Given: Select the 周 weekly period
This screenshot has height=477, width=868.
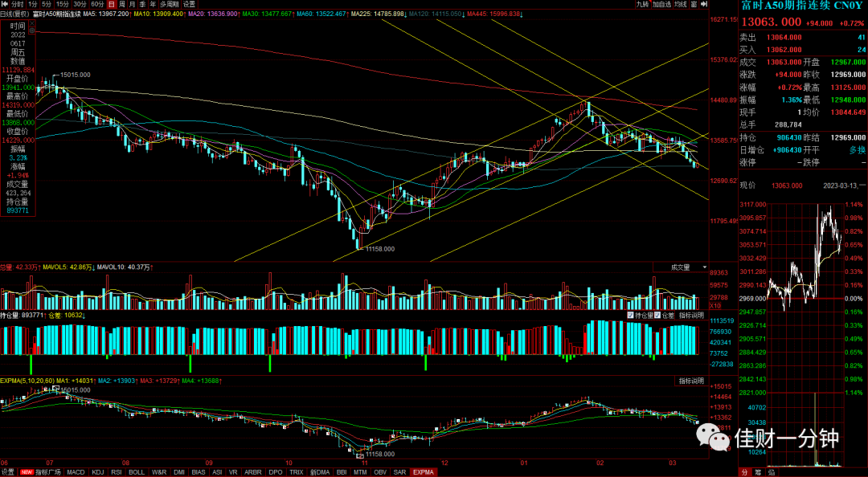Looking at the screenshot, I should 122,4.
